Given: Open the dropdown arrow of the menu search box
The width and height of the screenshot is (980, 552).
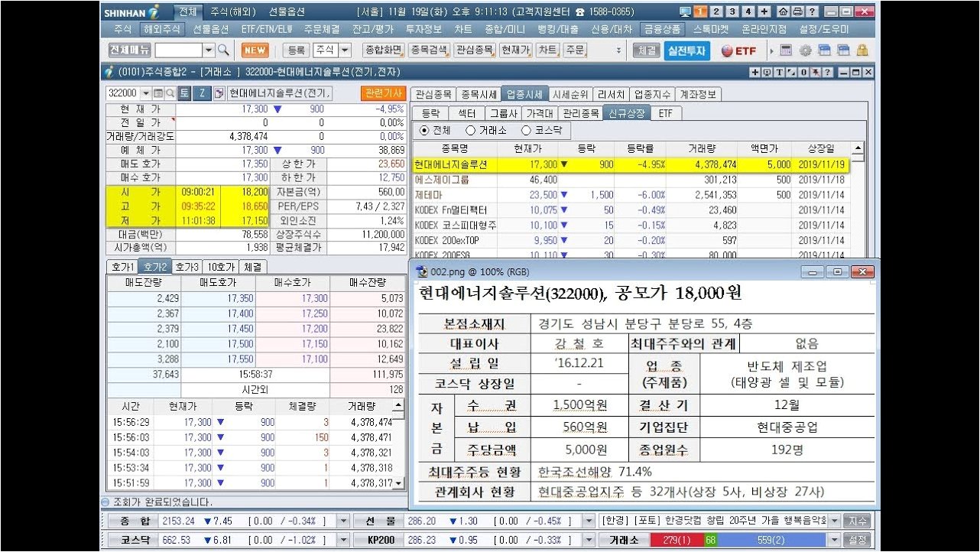Looking at the screenshot, I should [x=209, y=50].
